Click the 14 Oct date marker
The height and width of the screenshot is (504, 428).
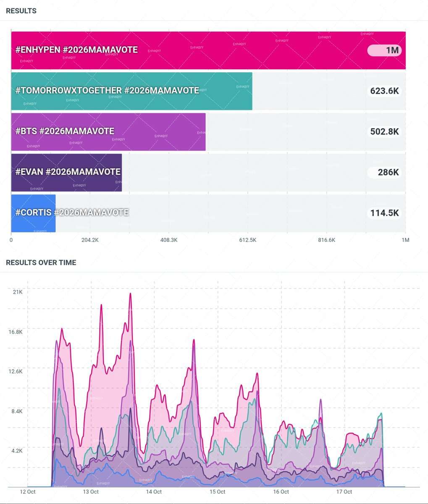[154, 492]
